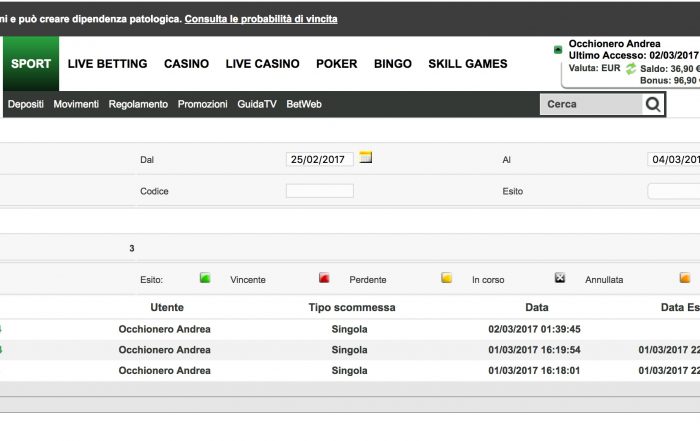The width and height of the screenshot is (700, 441).
Task: Click the orange legend icon after Annullata
Action: pos(685,278)
